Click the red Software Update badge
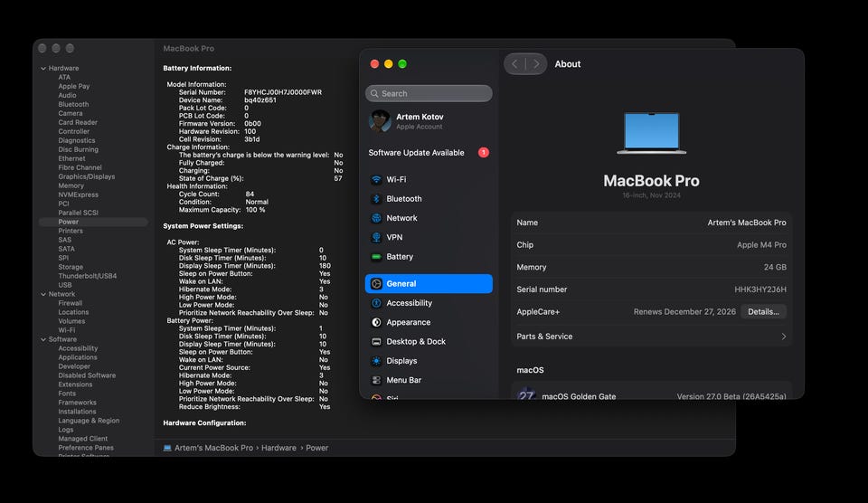 (483, 152)
